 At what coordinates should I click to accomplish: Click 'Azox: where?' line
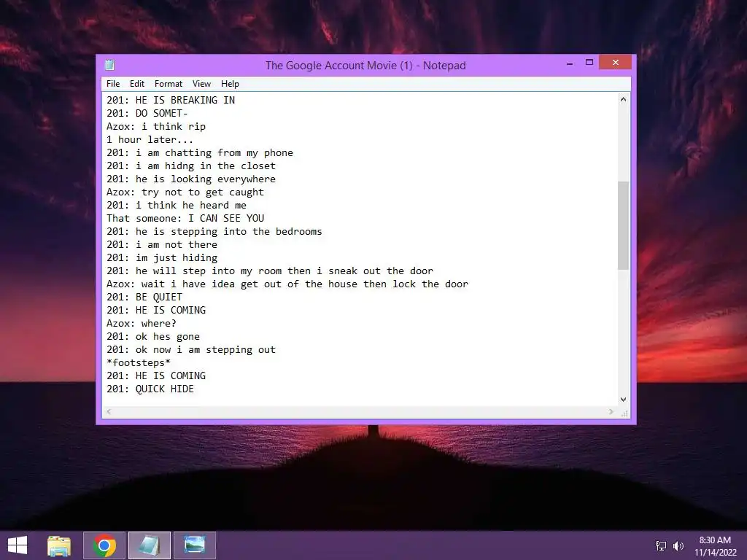(x=141, y=323)
